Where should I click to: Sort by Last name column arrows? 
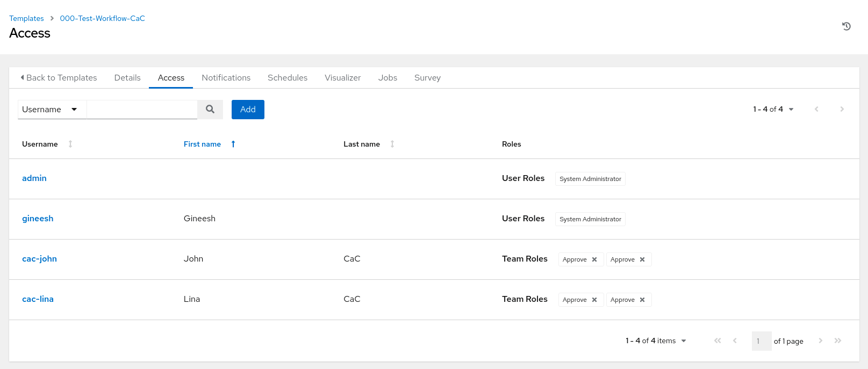click(392, 144)
